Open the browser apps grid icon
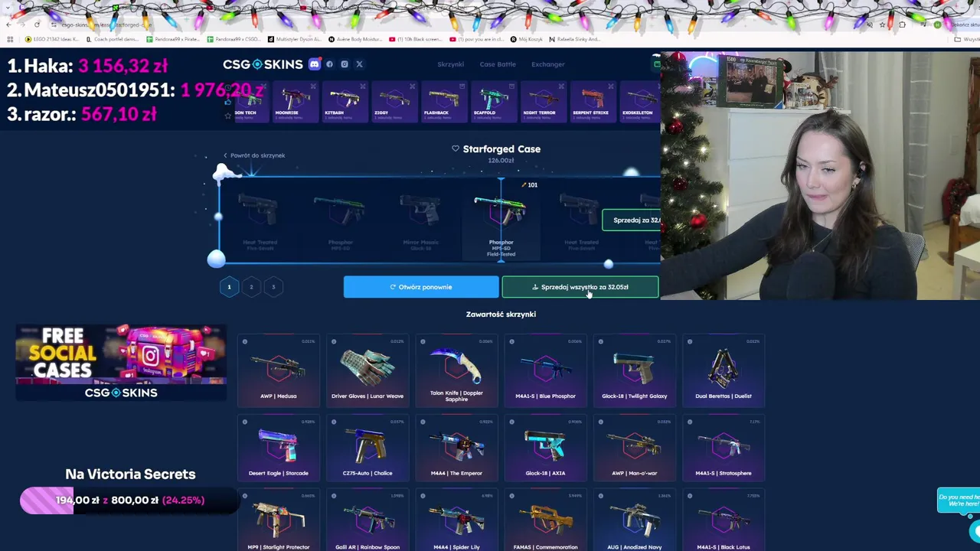This screenshot has height=551, width=980. click(10, 39)
